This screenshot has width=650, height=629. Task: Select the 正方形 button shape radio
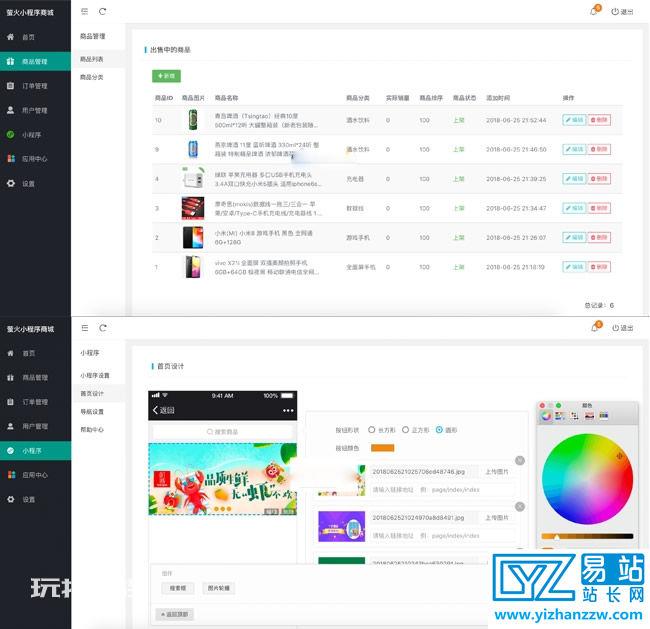(x=405, y=430)
